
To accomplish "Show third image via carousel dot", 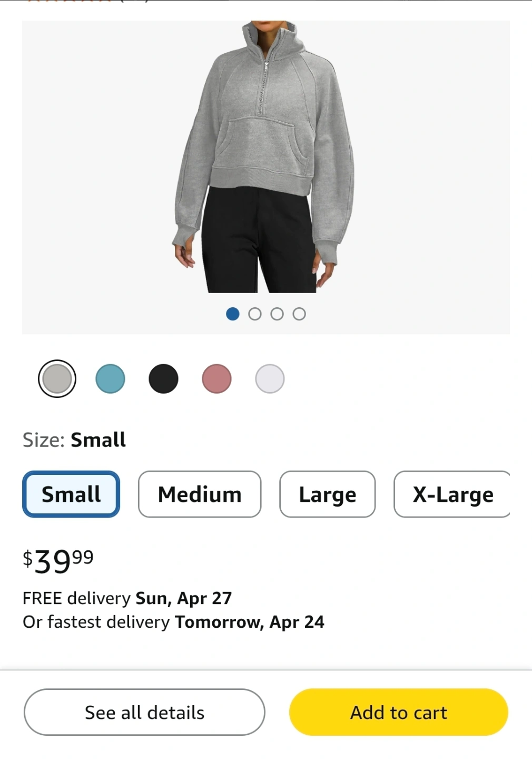I will click(x=277, y=314).
